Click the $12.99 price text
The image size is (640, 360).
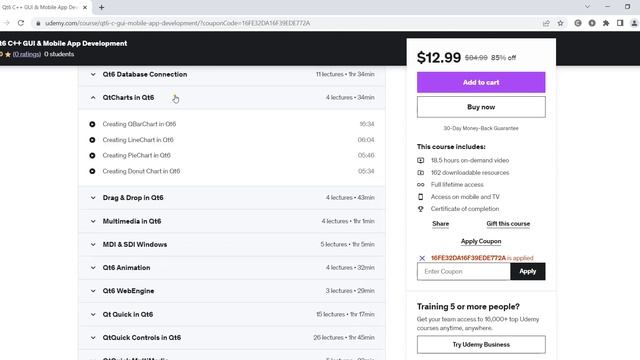click(x=439, y=58)
